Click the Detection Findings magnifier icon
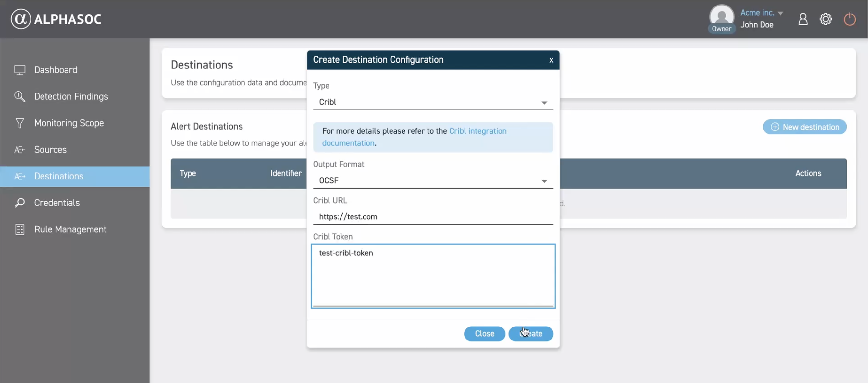The image size is (868, 383). coord(19,96)
